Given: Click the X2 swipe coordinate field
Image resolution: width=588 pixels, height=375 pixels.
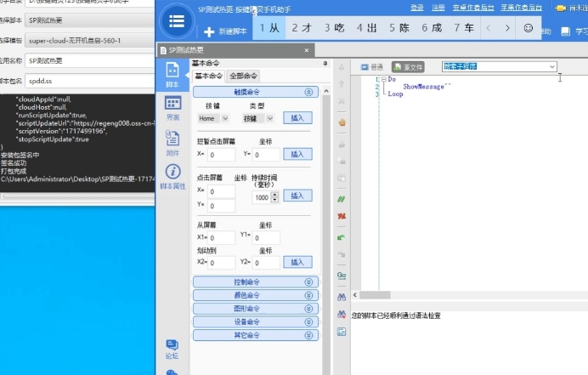Looking at the screenshot, I should (x=221, y=263).
